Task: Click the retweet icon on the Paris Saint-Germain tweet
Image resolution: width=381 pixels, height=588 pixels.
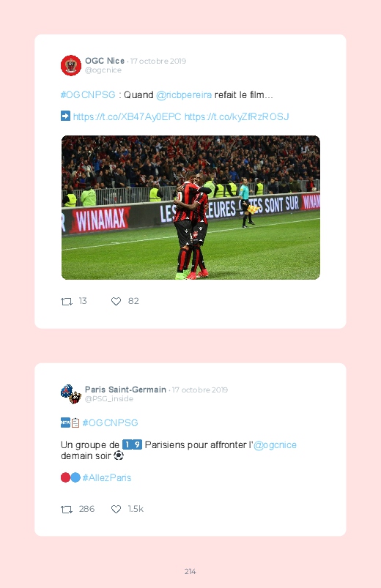Action: coord(67,509)
